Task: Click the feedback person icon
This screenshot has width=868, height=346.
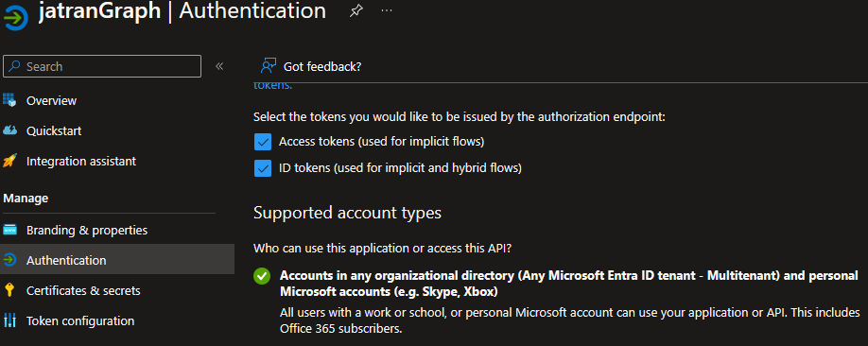Action: pyautogui.click(x=269, y=66)
